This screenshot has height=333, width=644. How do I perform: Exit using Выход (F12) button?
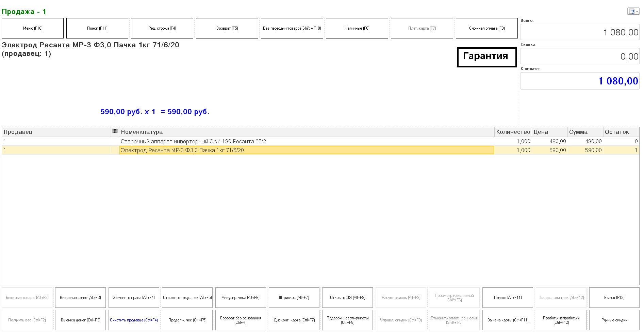[x=614, y=298]
